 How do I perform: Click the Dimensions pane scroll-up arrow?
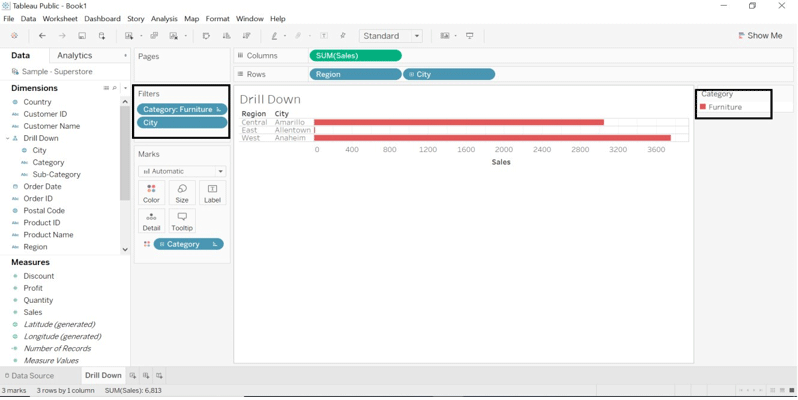(x=125, y=102)
